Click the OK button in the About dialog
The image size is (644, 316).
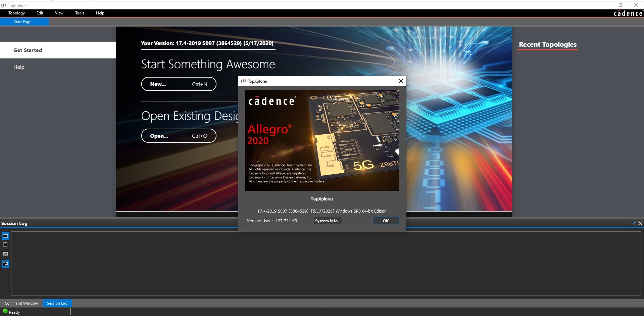386,221
